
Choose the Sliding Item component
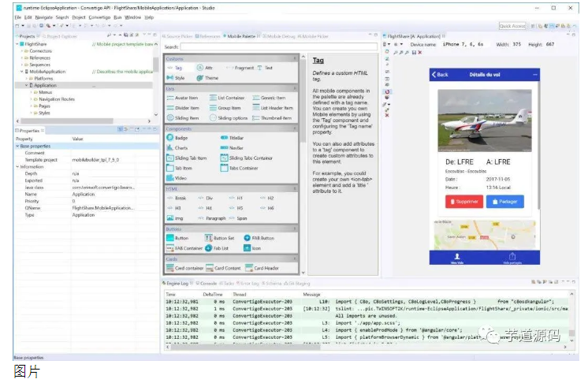(x=183, y=118)
